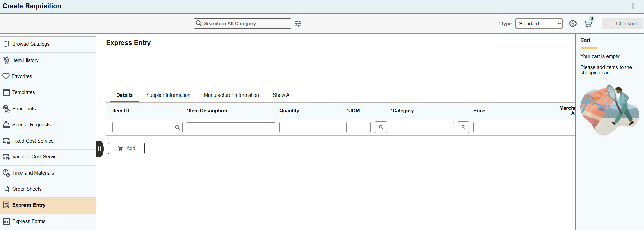Click the Time and Materials icon
This screenshot has height=230, width=644.
pos(6,173)
